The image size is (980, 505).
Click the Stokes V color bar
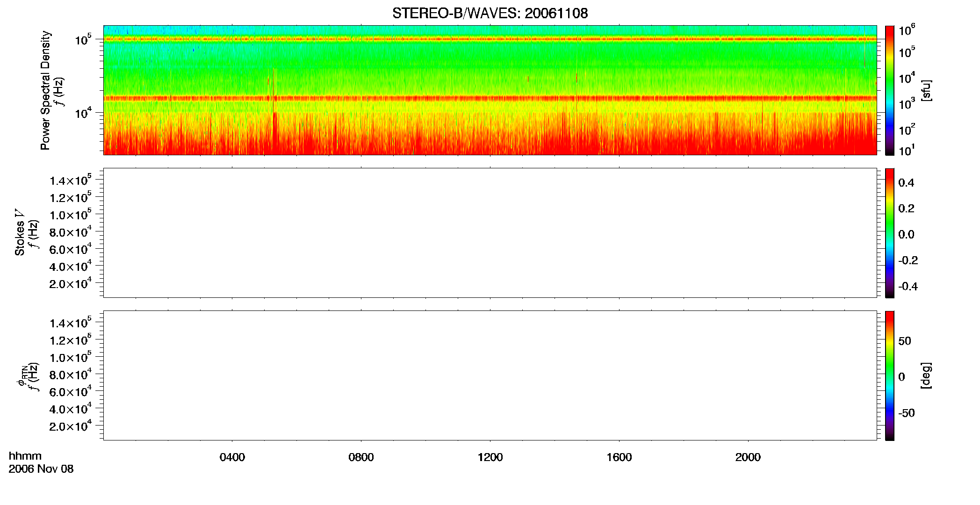click(x=889, y=233)
